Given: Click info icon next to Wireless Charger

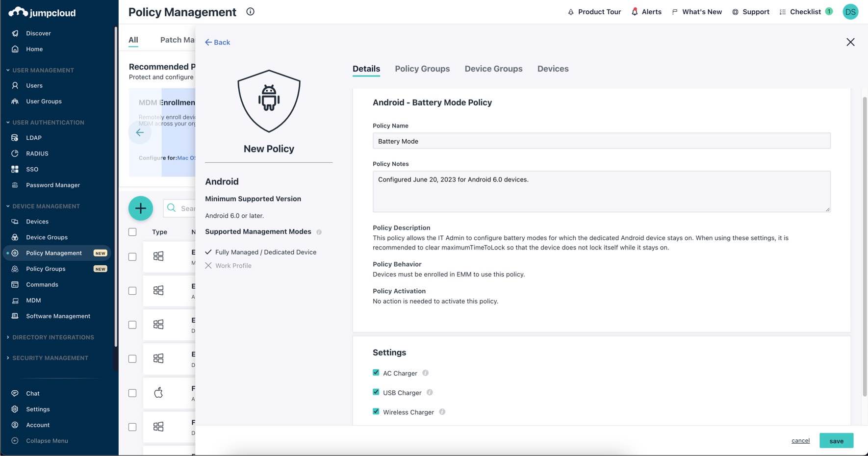Looking at the screenshot, I should pos(442,412).
